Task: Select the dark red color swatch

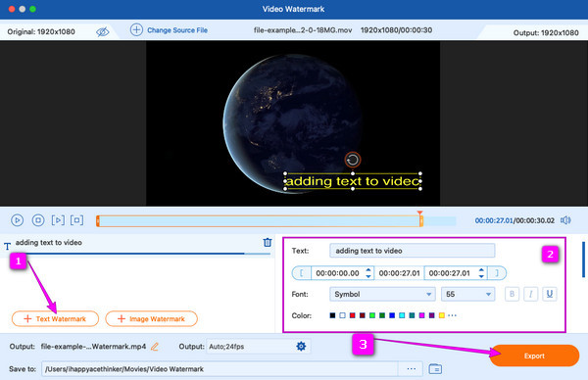Action: click(363, 315)
